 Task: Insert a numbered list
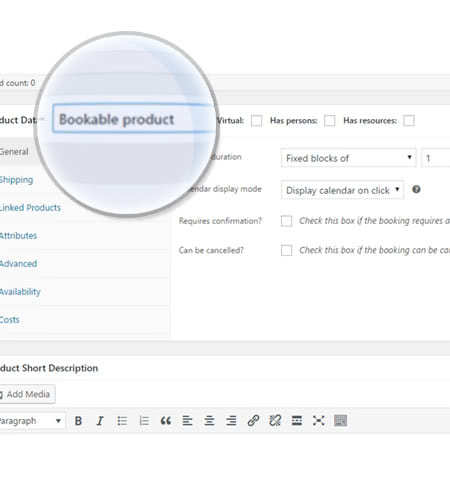pos(144,421)
